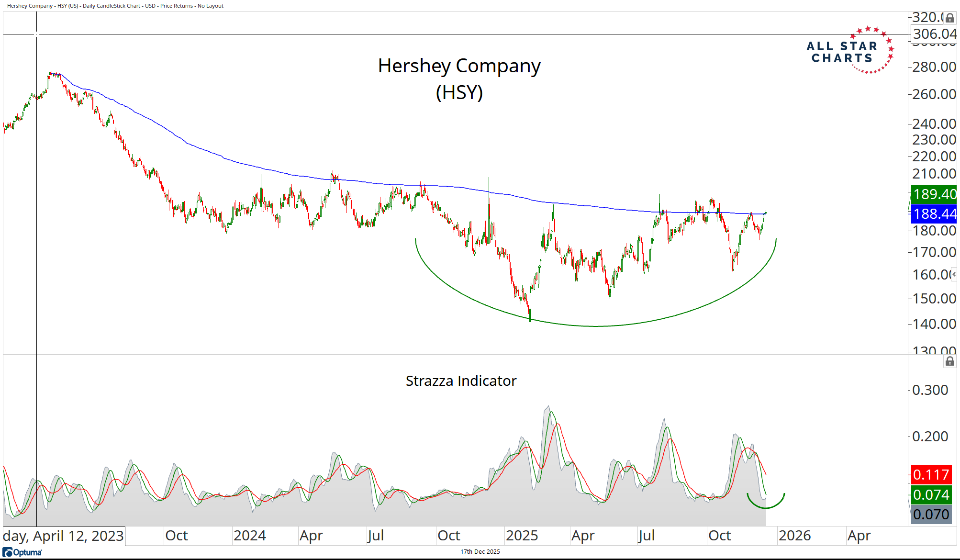Click the red 0.117 indicator value label
960x560 pixels.
point(931,475)
